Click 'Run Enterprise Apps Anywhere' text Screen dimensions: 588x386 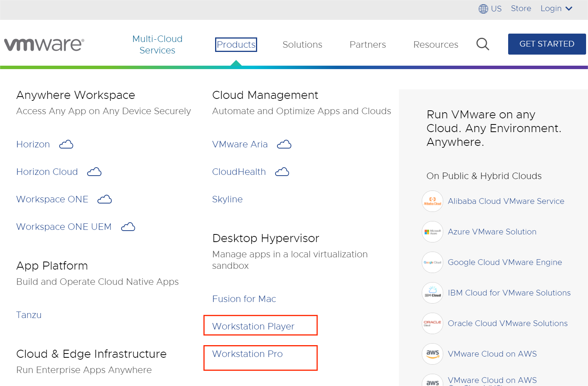(x=84, y=370)
